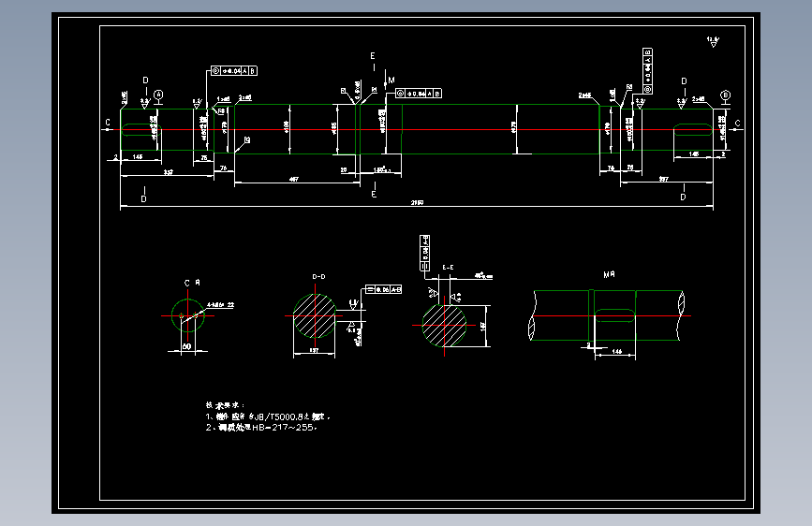Click the "4-M16" thread callout
Image resolution: width=812 pixels, height=526 pixels.
(x=221, y=305)
